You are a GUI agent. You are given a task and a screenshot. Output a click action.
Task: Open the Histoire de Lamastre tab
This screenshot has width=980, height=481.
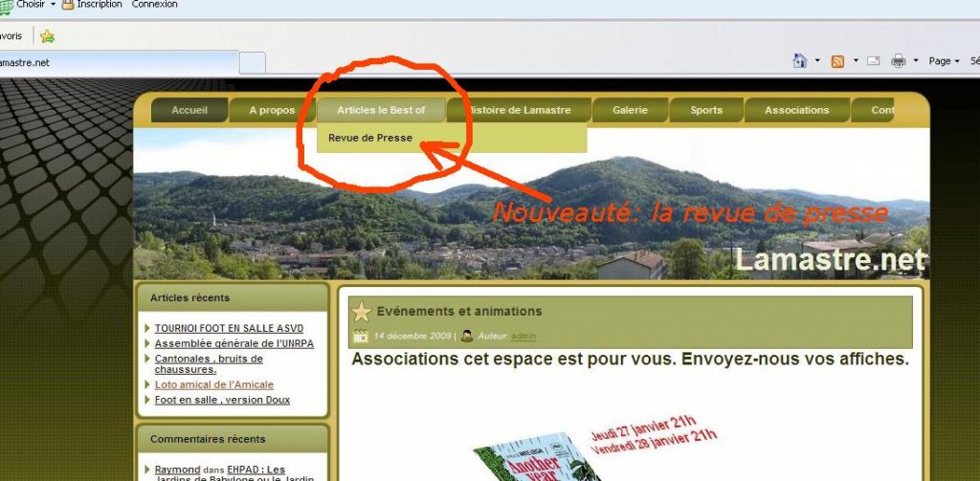point(520,110)
